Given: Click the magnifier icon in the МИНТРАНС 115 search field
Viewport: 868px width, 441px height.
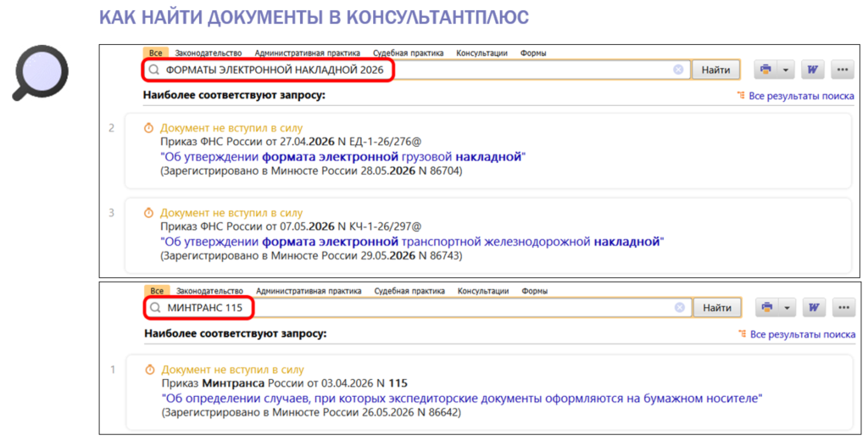Looking at the screenshot, I should point(156,308).
